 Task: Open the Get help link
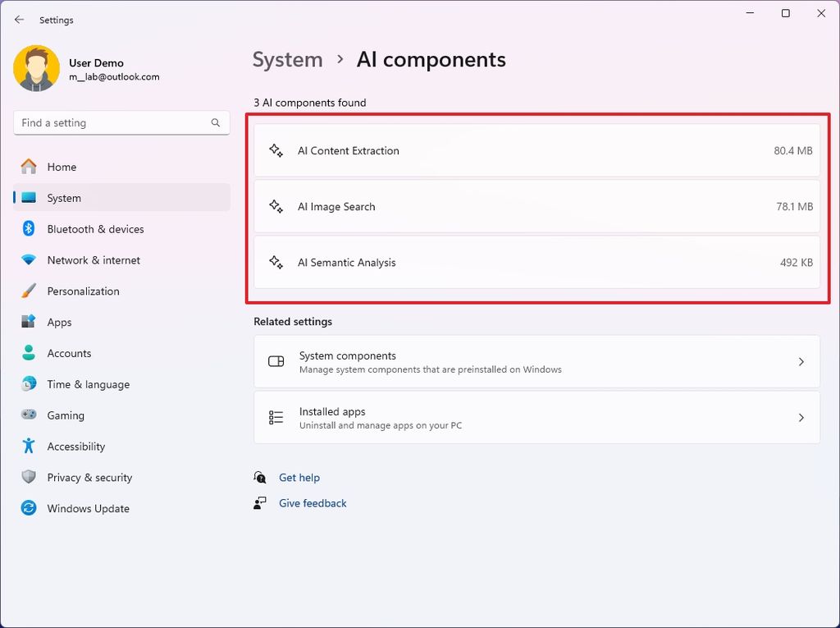pos(299,477)
